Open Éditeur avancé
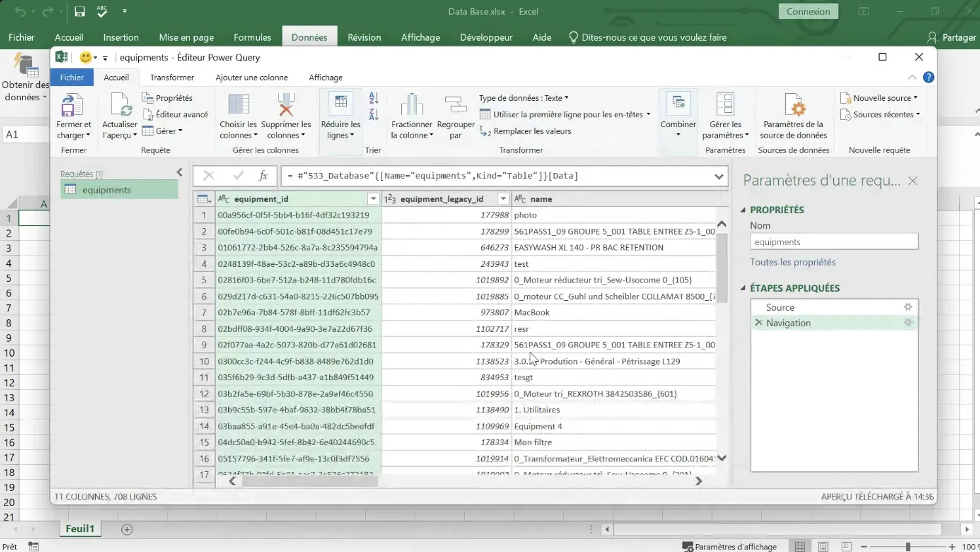The width and height of the screenshot is (980, 552). tap(175, 114)
